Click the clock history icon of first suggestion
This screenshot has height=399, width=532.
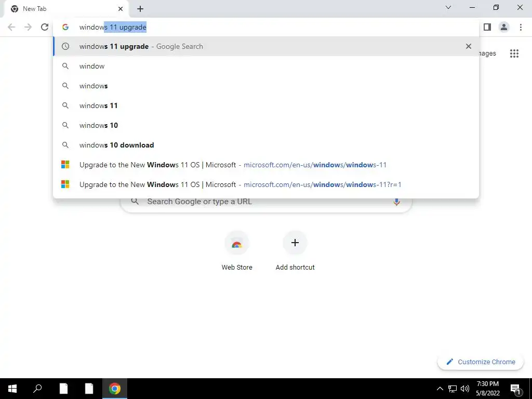(x=65, y=46)
